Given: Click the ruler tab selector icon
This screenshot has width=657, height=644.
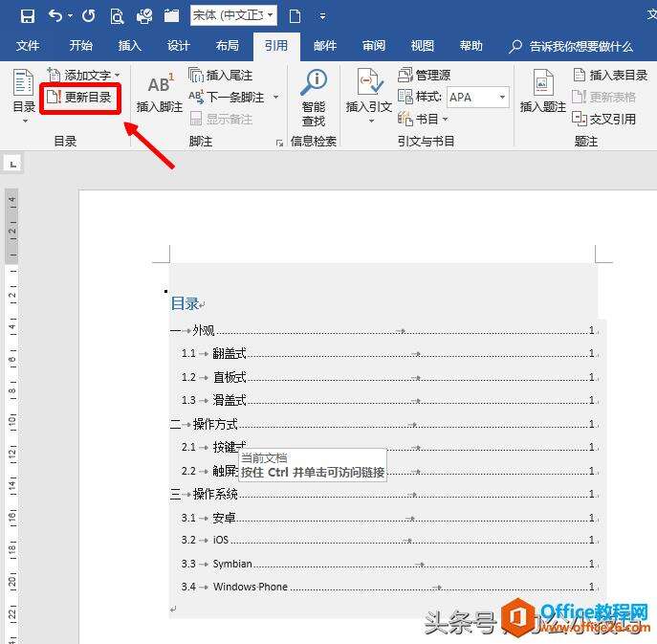Looking at the screenshot, I should tap(13, 163).
